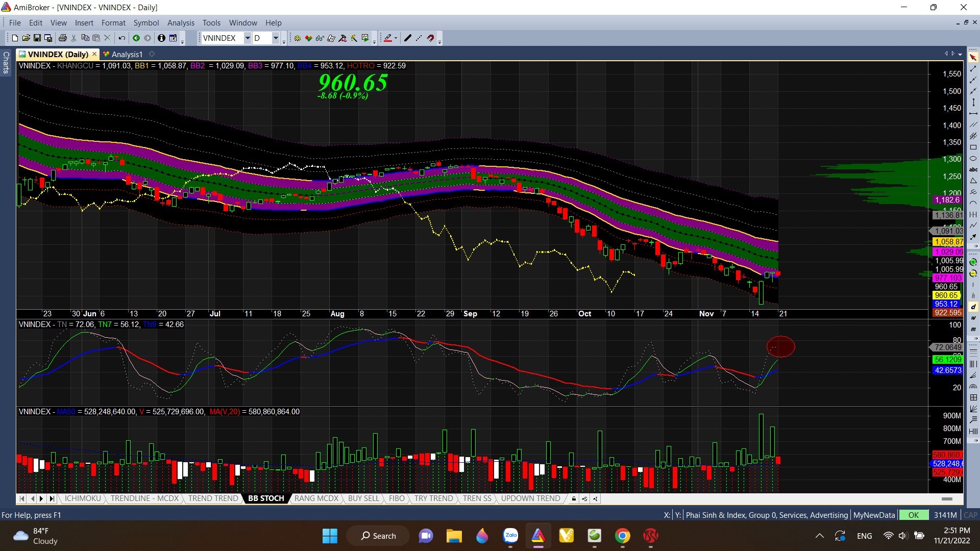The height and width of the screenshot is (551, 980).
Task: Add a new tab with plus icon
Action: click(152, 54)
